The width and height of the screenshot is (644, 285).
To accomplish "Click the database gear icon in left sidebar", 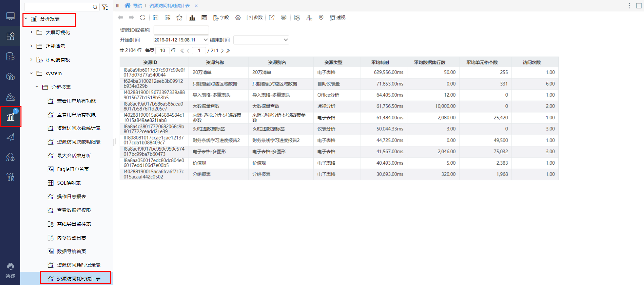I will (10, 56).
